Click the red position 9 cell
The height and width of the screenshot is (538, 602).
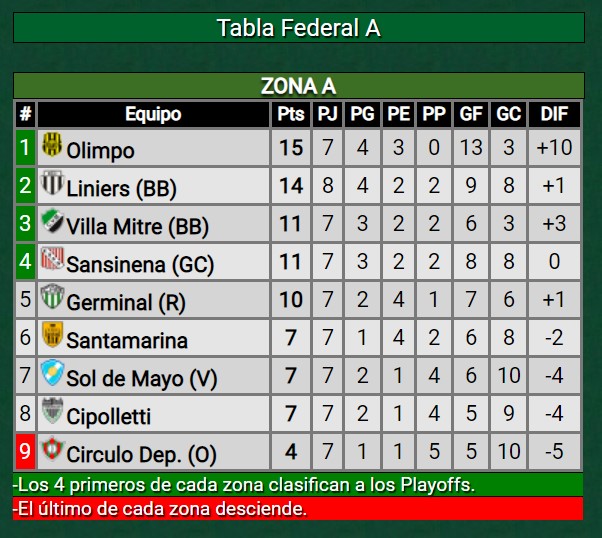25,452
